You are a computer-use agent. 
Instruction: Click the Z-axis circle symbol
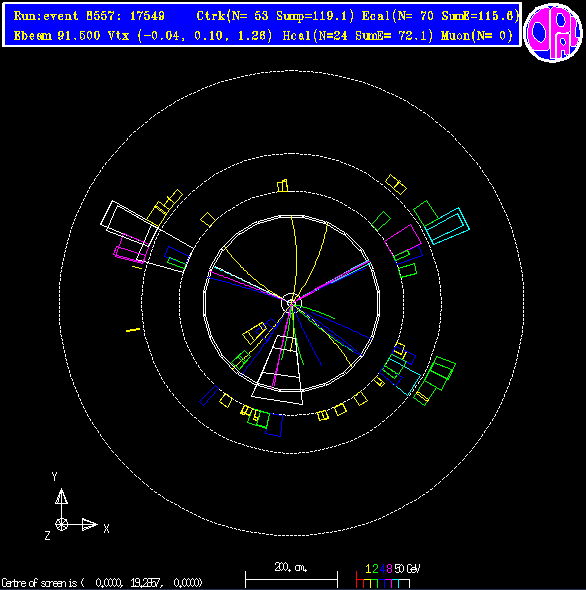[x=61, y=524]
